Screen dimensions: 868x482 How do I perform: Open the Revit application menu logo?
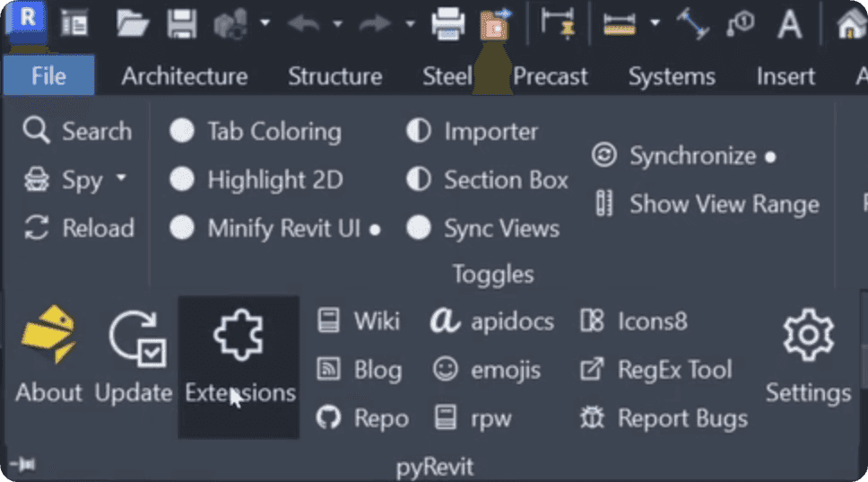coord(26,21)
